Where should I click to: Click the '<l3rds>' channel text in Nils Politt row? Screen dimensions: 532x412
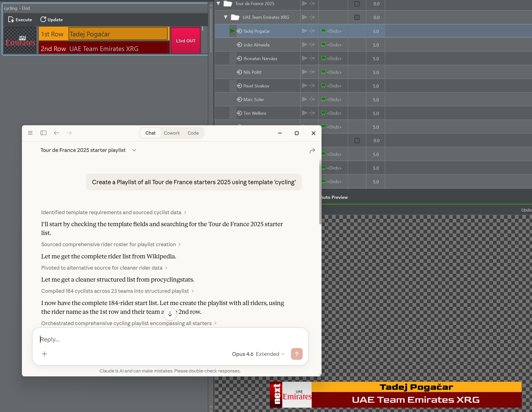pyautogui.click(x=334, y=72)
